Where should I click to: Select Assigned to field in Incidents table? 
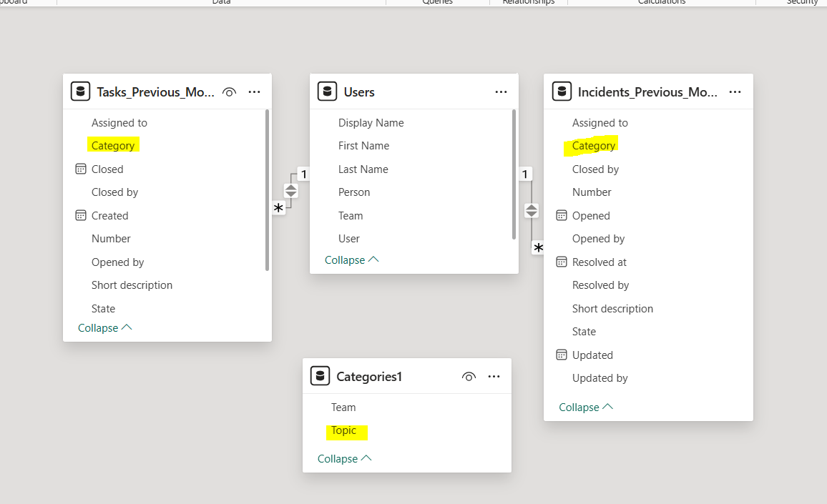600,123
